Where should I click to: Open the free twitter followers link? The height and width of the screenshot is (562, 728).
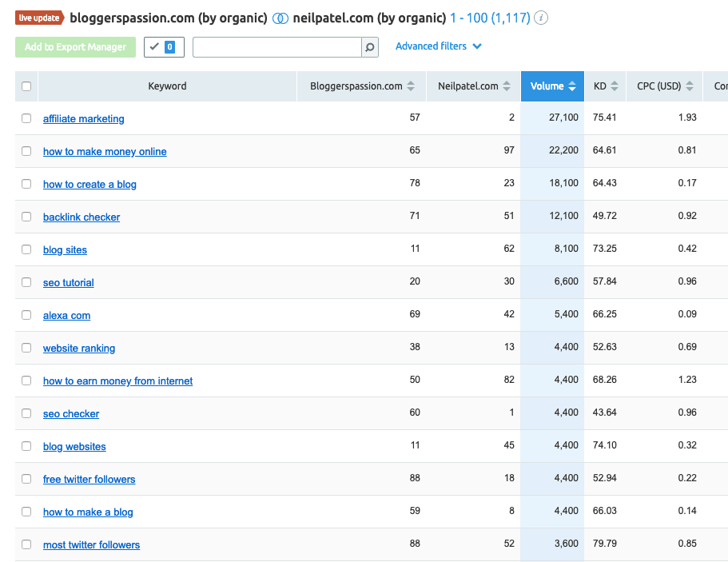click(90, 480)
